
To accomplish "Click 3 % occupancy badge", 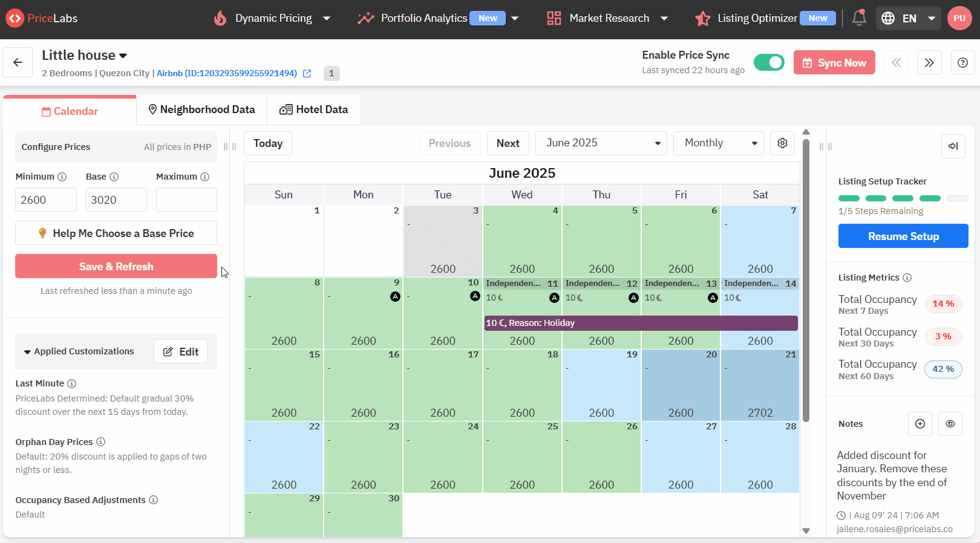I will [943, 337].
